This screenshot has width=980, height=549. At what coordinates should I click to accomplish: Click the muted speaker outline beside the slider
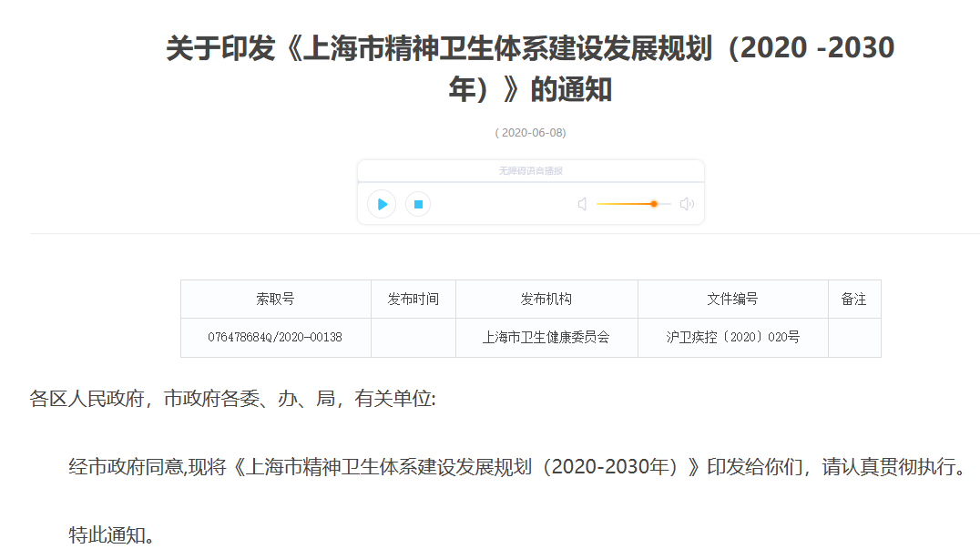pos(582,203)
